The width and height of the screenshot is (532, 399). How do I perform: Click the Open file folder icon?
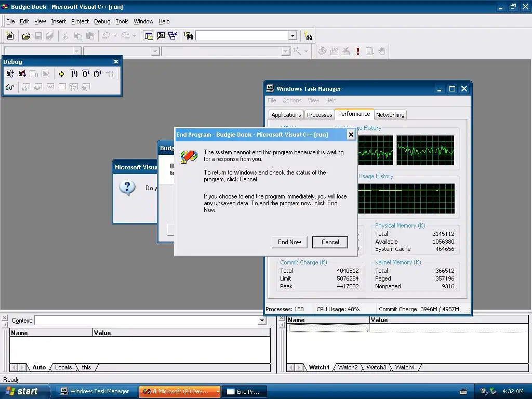click(26, 36)
